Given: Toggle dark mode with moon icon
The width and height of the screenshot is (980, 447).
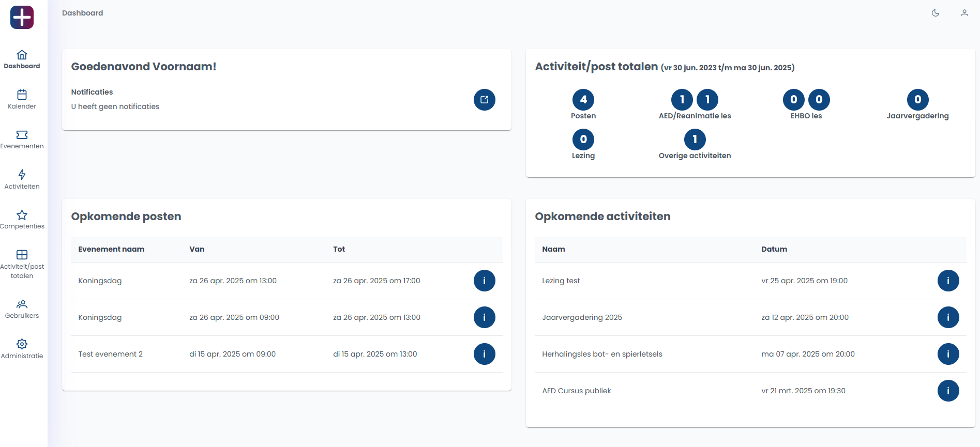Looking at the screenshot, I should [935, 13].
